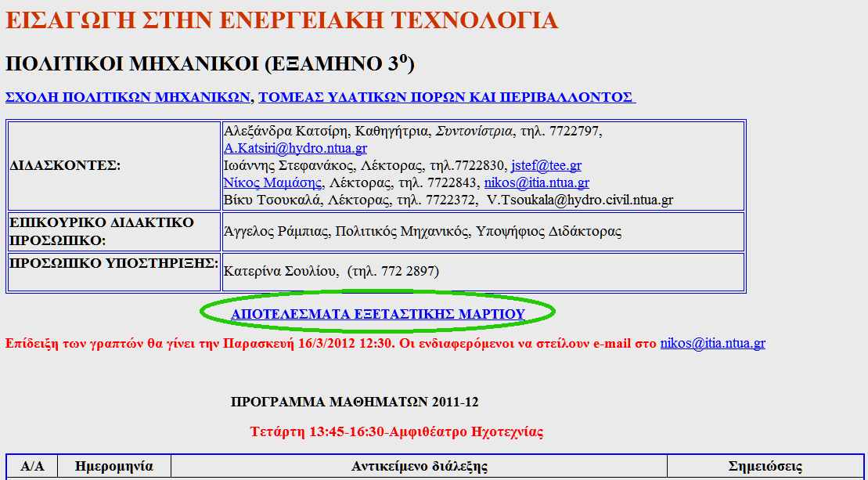This screenshot has width=868, height=480.
Task: Click the Σημειώσεις column header
Action: [765, 467]
